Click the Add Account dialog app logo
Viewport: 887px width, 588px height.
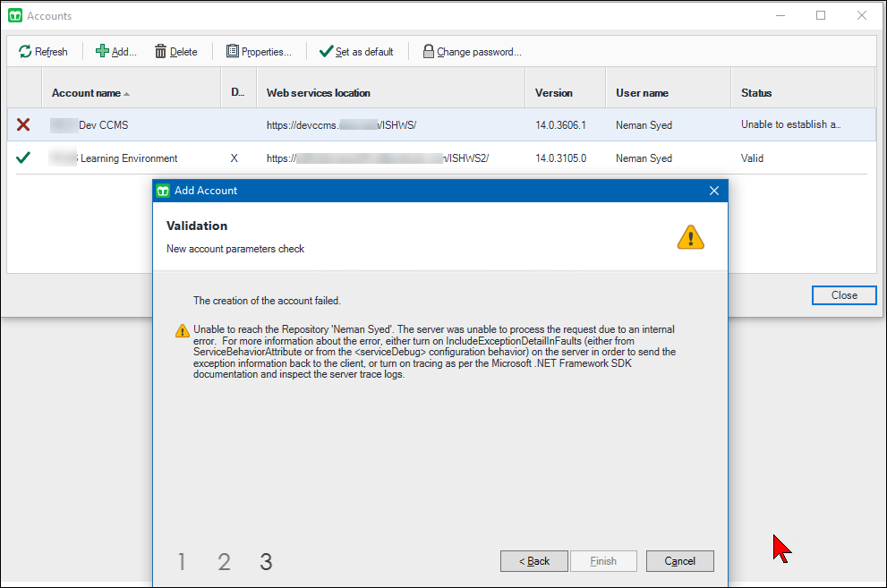coord(163,191)
